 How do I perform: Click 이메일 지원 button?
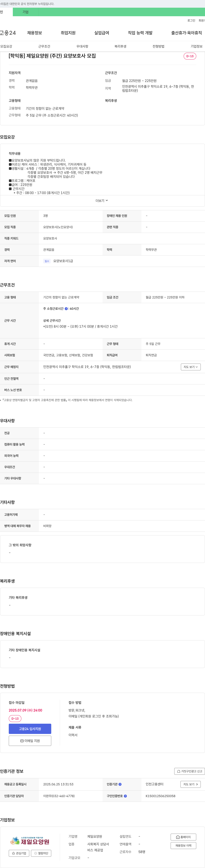(30, 741)
